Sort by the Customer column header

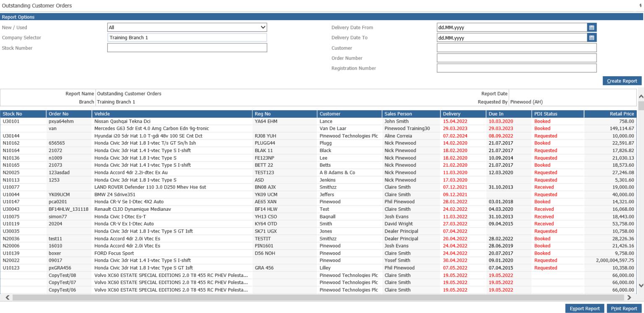point(349,114)
